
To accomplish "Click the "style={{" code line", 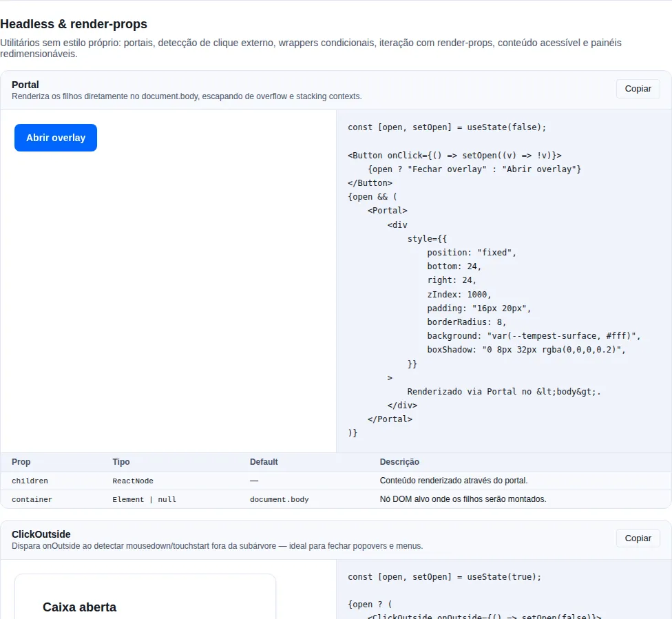I will coord(428,239).
